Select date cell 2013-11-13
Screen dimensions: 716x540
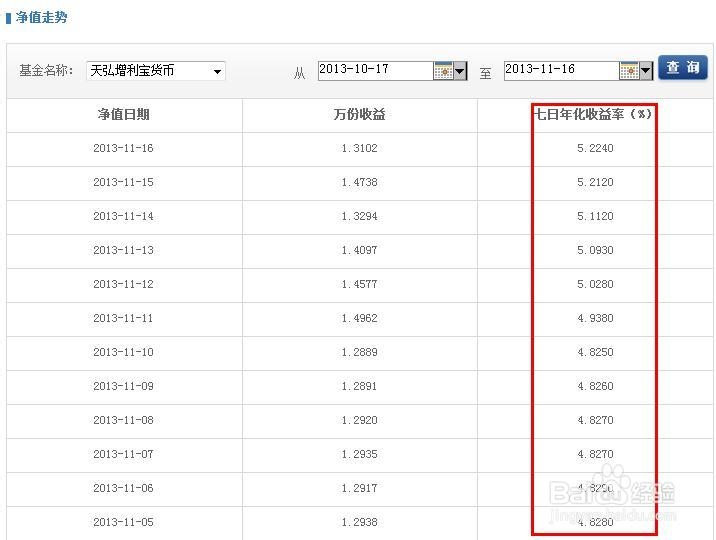click(x=123, y=250)
